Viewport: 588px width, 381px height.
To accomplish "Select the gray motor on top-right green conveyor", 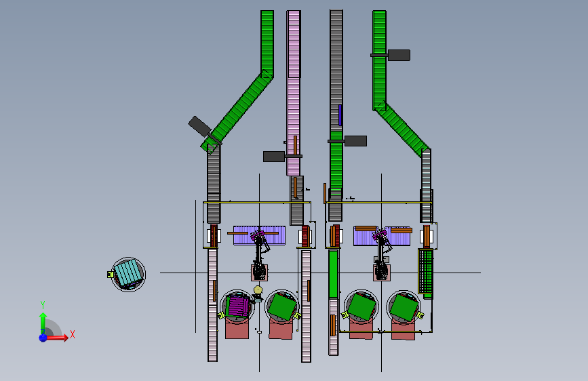I will 399,55.
